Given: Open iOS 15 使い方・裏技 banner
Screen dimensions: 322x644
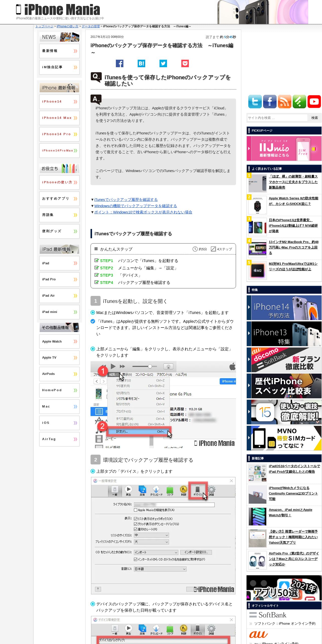Looking at the screenshot, I should click(284, 412).
